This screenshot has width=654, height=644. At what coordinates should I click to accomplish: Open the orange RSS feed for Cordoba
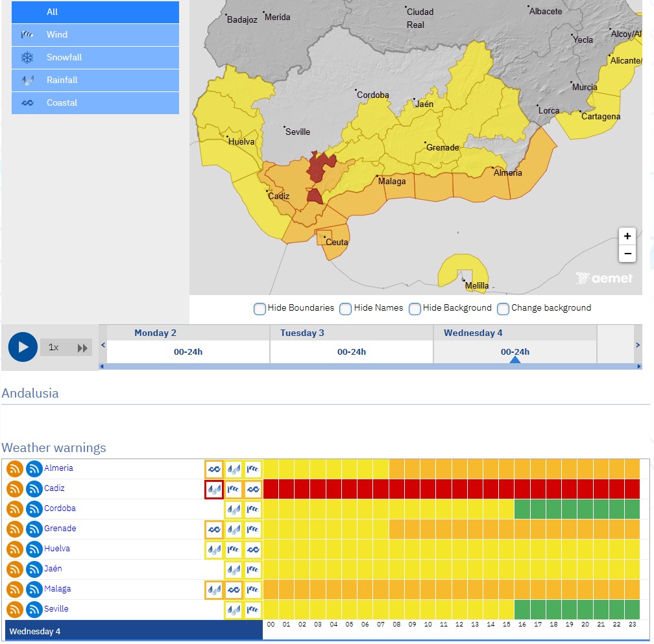[x=15, y=509]
